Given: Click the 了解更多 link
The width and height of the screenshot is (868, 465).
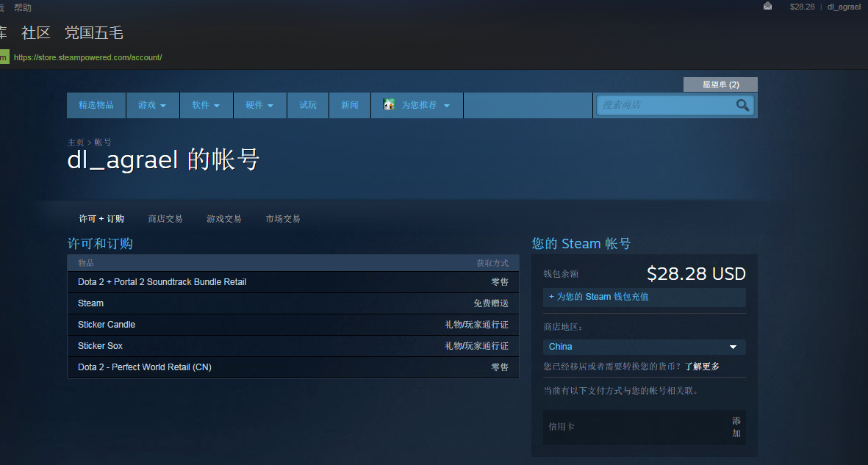Looking at the screenshot, I should click(x=703, y=367).
